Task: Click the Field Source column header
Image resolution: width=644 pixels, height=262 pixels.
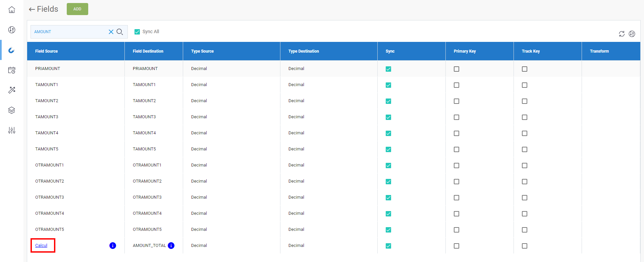Action: pos(46,51)
